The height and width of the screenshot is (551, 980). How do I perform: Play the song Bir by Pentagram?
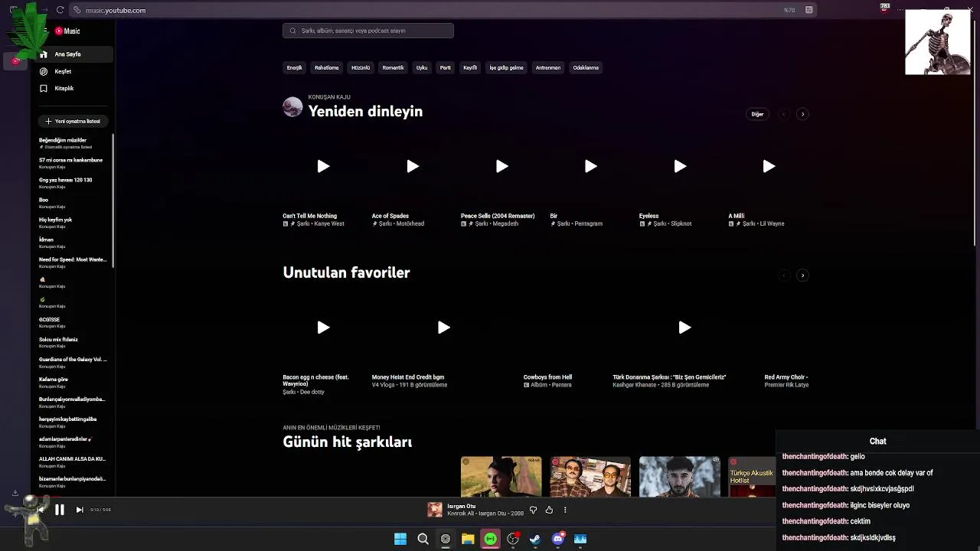coord(590,166)
